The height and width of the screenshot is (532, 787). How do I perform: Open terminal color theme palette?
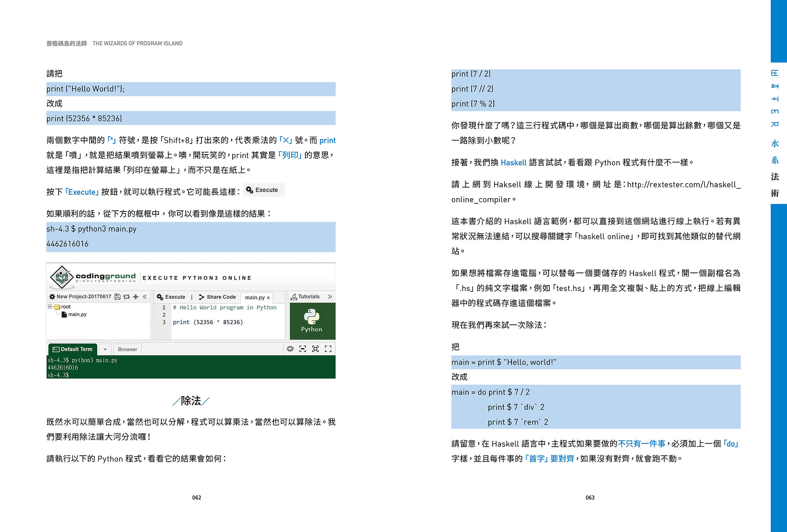click(x=290, y=349)
